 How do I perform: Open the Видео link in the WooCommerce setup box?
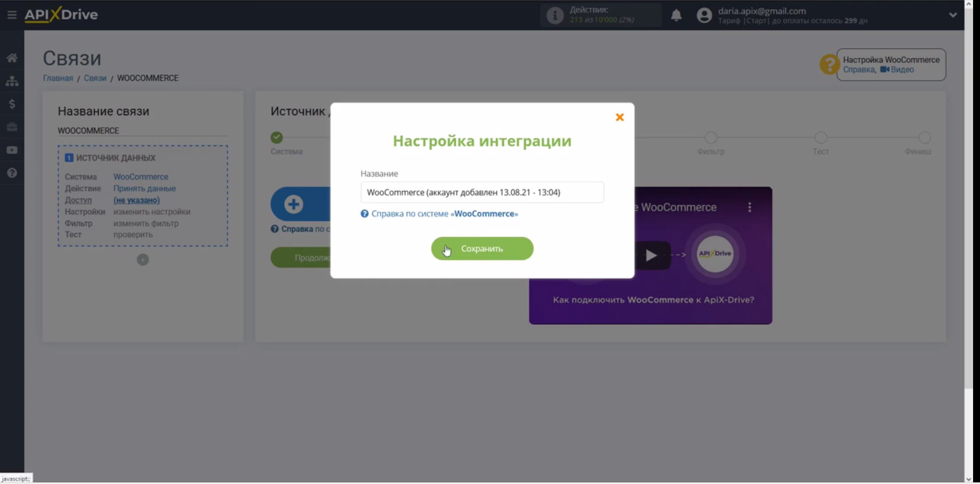pyautogui.click(x=897, y=70)
